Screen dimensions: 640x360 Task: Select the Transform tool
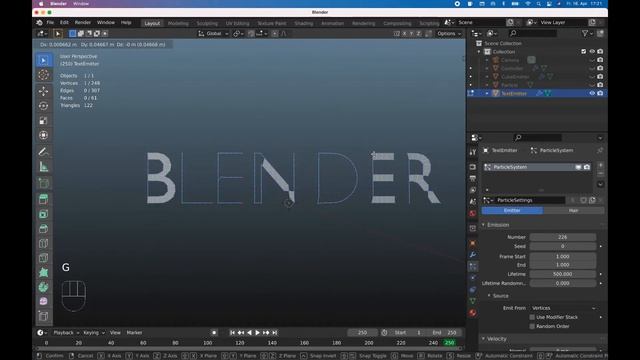tap(44, 135)
